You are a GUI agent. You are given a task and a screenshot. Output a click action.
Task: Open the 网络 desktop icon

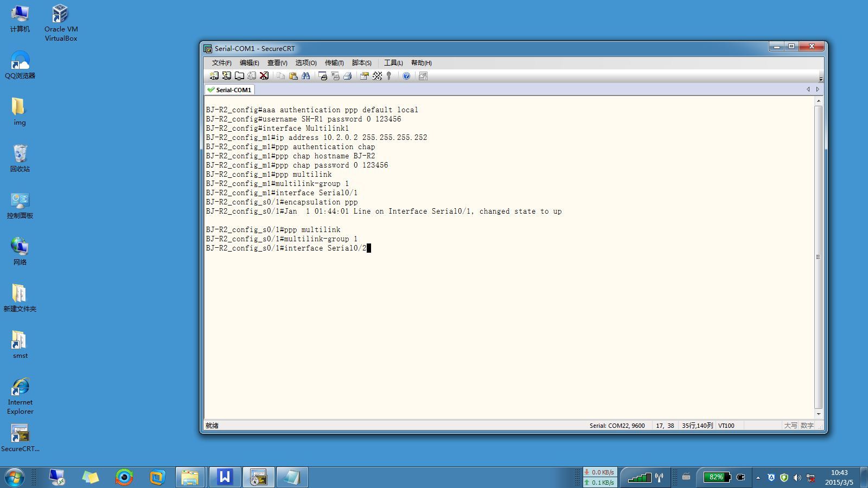coord(20,252)
